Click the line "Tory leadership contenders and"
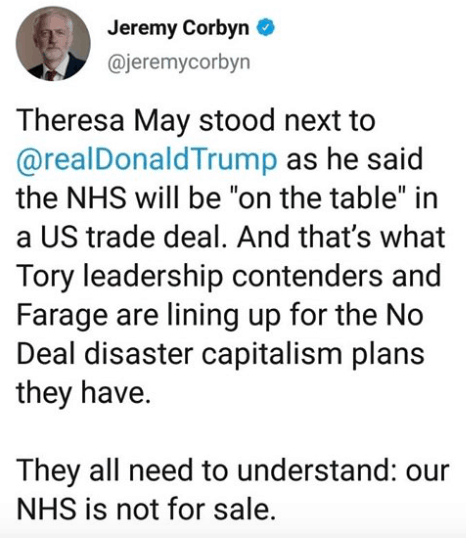This screenshot has height=538, width=466. [x=229, y=277]
